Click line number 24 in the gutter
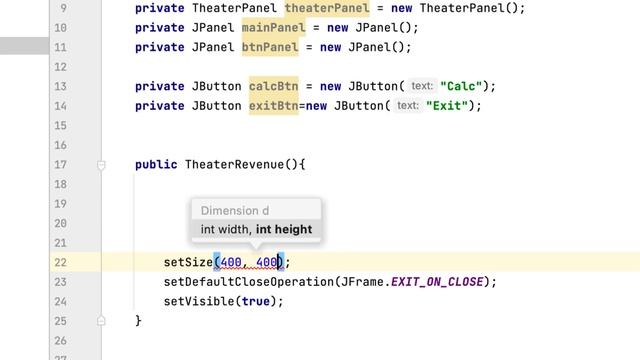Viewport: 640px width, 360px height. (60, 302)
